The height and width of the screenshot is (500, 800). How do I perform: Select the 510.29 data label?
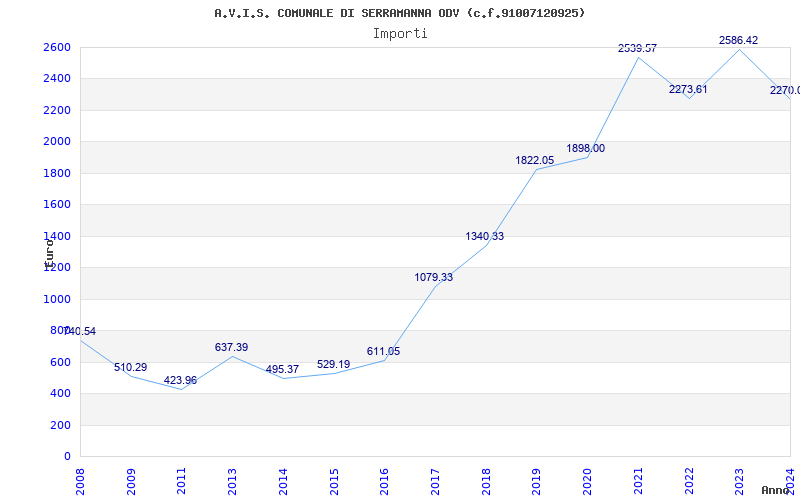[x=131, y=367]
